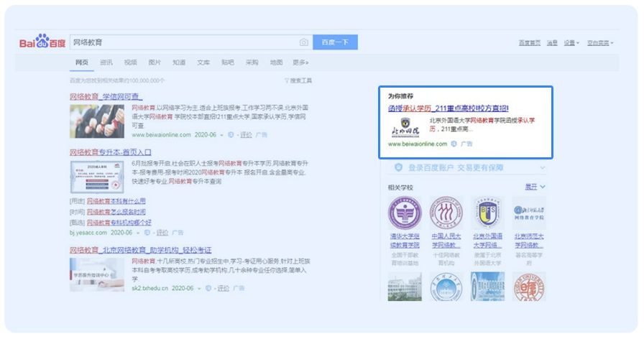Viewport: 644px width, 339px height.
Task: Click 学历提升培训中心 thumbnail in third result
Action: point(97,274)
